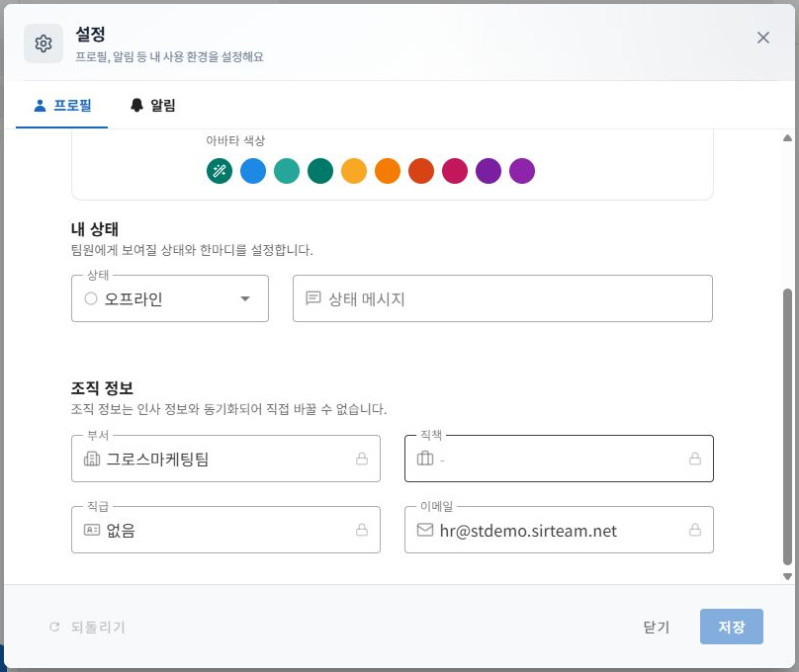Click the dropdown arrow in 상태 field

pos(245,298)
